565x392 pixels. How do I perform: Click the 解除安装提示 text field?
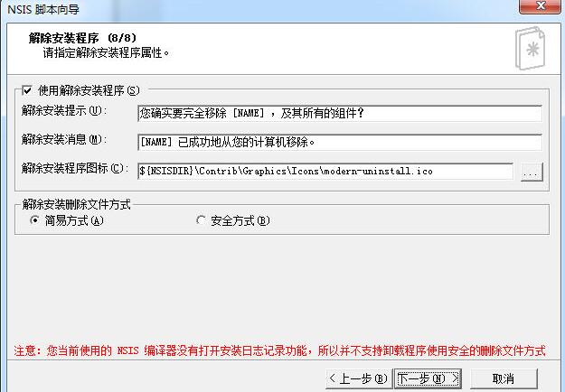point(339,114)
